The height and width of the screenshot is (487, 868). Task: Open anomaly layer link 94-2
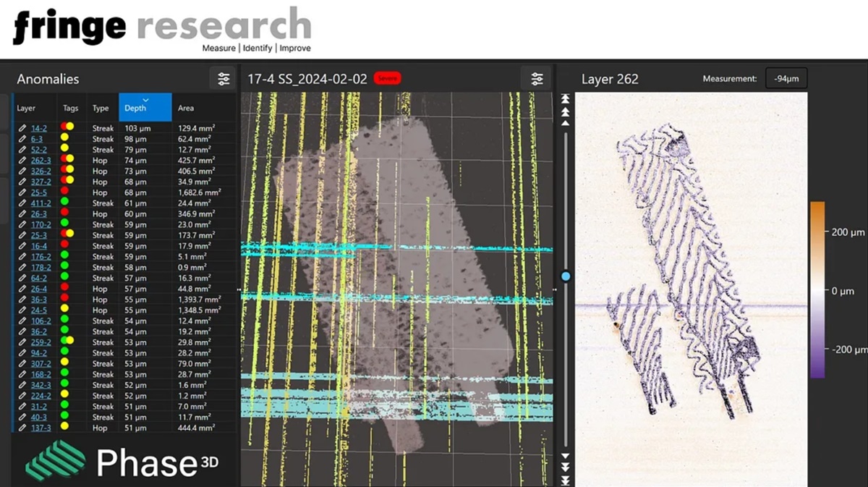pyautogui.click(x=39, y=353)
